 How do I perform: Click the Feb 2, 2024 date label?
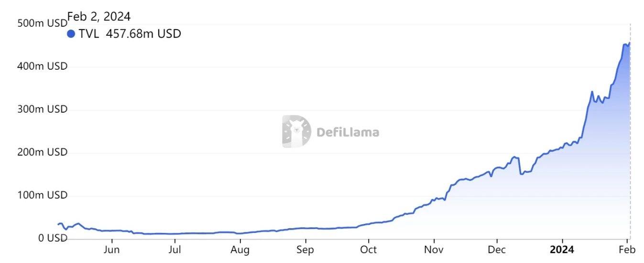(99, 16)
